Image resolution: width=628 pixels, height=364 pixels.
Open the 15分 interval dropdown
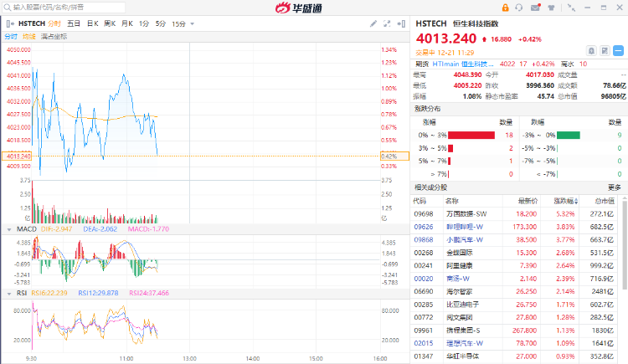(181, 24)
